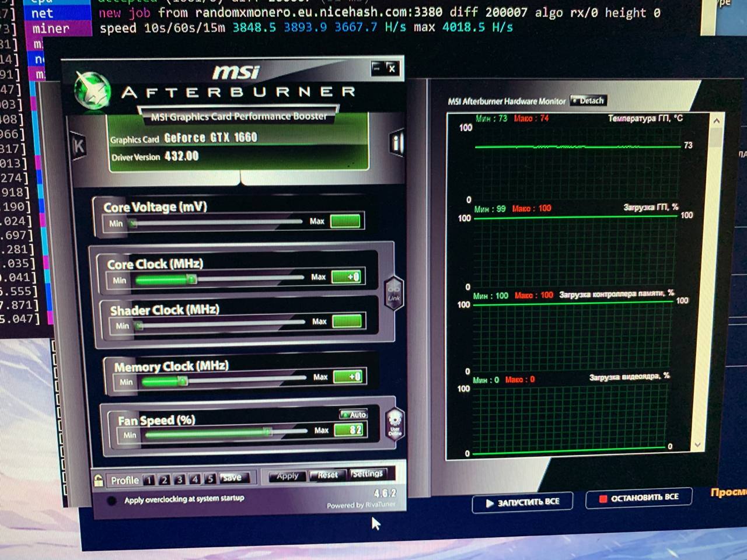Click the Shader Clock slider
This screenshot has width=747, height=560.
[x=219, y=324]
